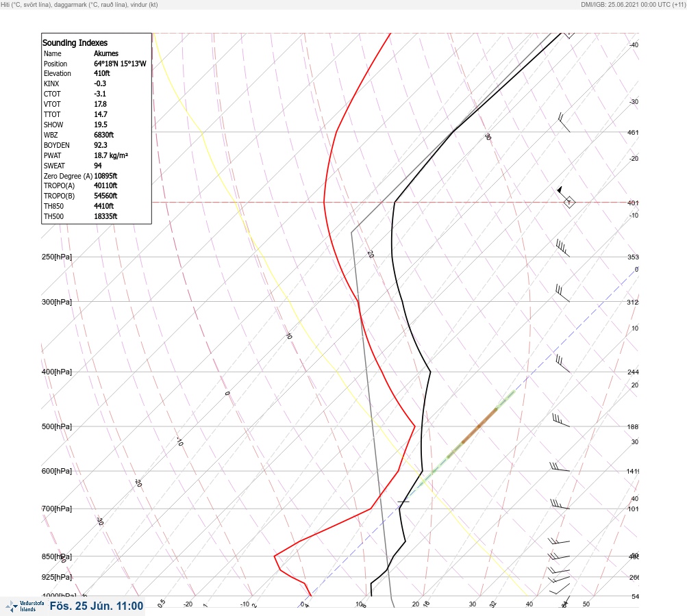Click the DMI/IGB 25.06.2021 00:00 UTC label

click(633, 5)
